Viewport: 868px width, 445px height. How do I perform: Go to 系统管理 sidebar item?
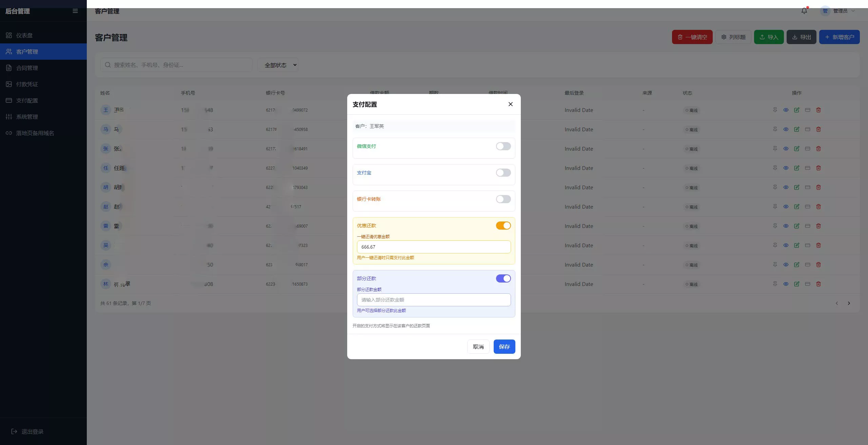point(27,117)
